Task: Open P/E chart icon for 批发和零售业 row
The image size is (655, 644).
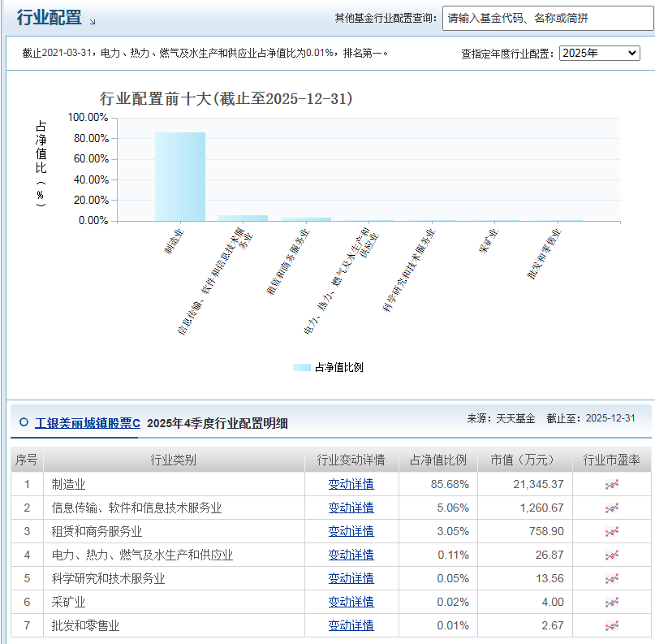Action: [x=611, y=625]
